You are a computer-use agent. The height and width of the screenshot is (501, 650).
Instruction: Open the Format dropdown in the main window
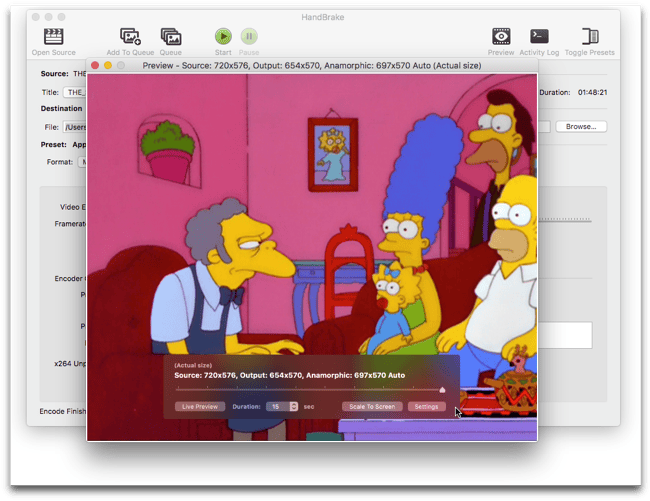tap(82, 162)
